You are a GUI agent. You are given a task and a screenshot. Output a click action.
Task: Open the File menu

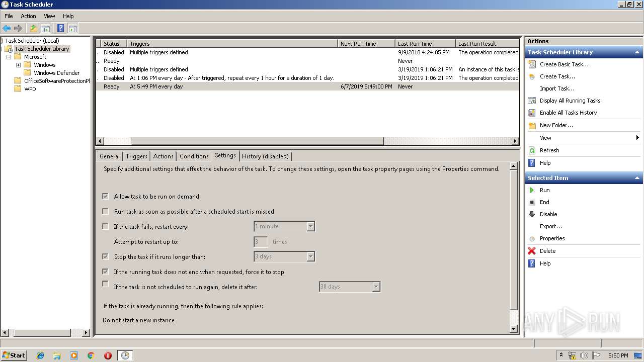pos(9,16)
